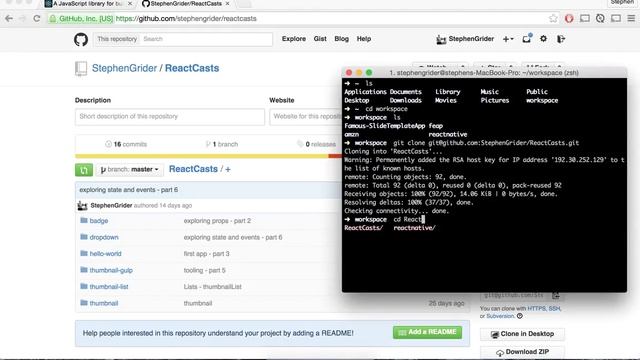Click the GitHub octocat logo
The image size is (640, 360).
click(81, 40)
